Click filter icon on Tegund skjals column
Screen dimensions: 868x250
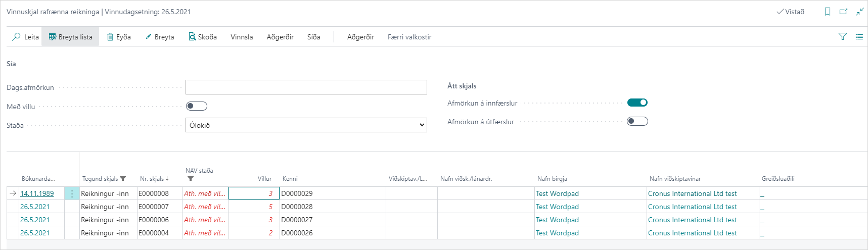(123, 179)
